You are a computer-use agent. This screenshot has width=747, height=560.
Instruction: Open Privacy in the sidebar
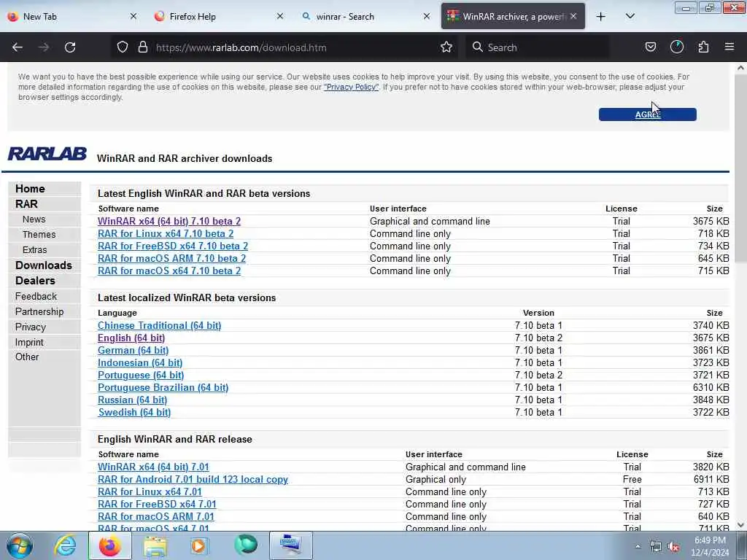click(31, 327)
